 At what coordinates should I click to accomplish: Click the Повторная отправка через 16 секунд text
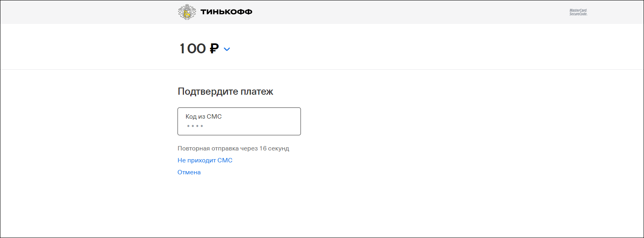[x=233, y=148]
